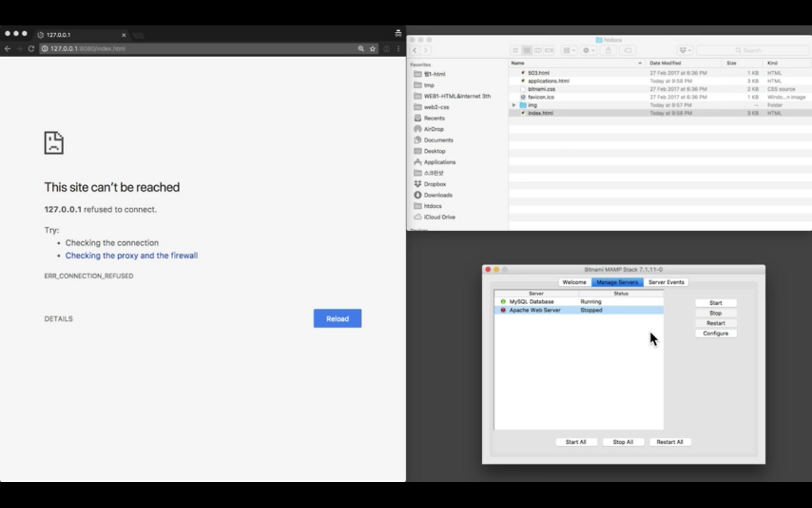
Task: Switch Finder to cover flow view
Action: [x=549, y=50]
